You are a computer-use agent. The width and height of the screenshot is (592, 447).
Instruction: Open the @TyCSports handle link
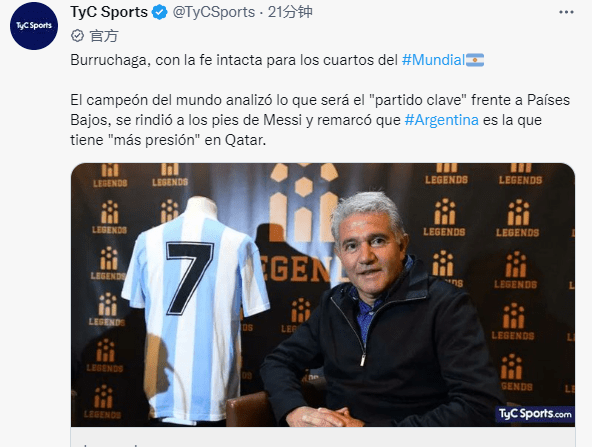[x=214, y=12]
